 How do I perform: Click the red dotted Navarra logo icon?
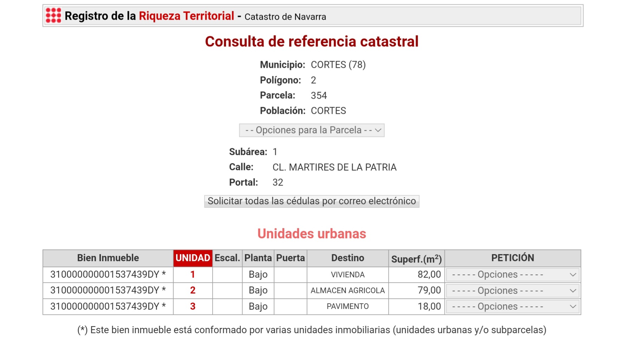(53, 15)
